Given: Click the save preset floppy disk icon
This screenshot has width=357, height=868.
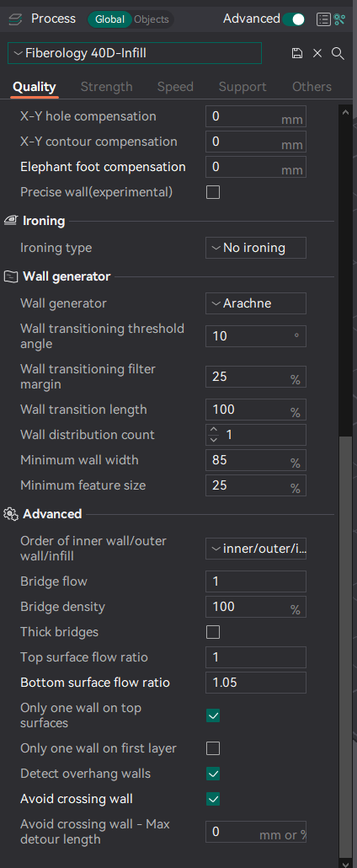Looking at the screenshot, I should tap(297, 53).
